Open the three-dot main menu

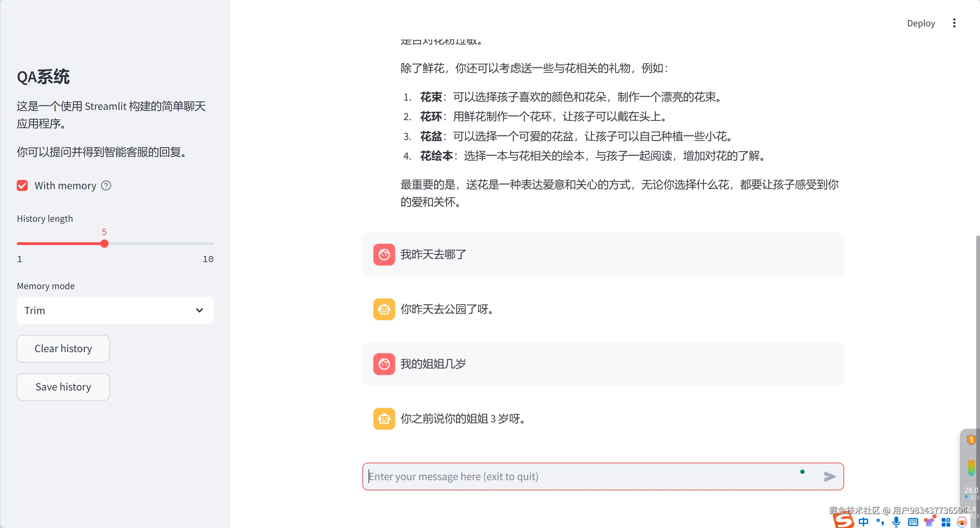coord(954,23)
